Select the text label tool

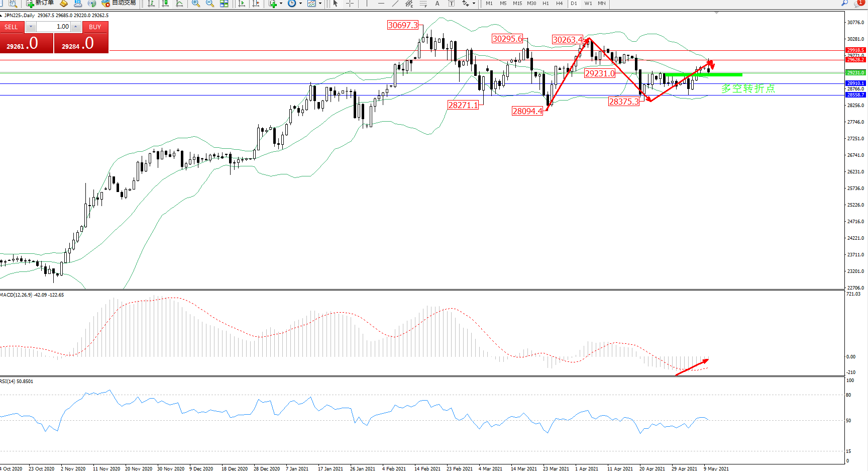[437, 4]
